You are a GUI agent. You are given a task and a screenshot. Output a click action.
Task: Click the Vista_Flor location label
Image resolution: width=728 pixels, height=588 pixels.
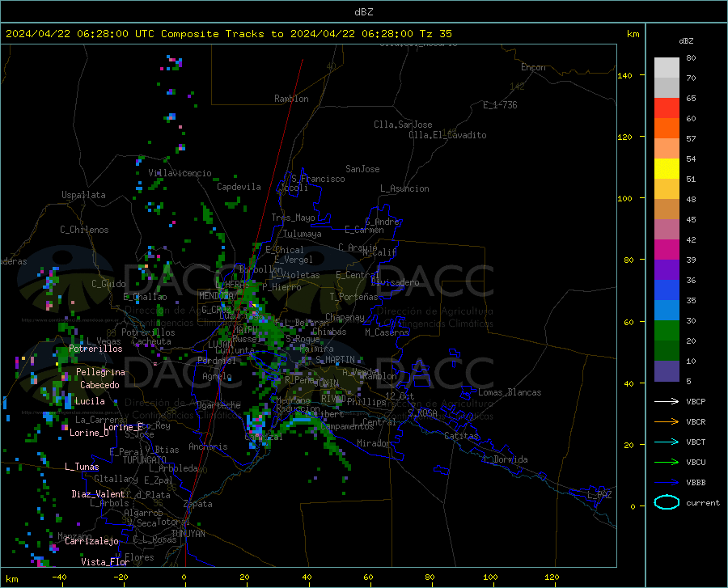tap(105, 562)
